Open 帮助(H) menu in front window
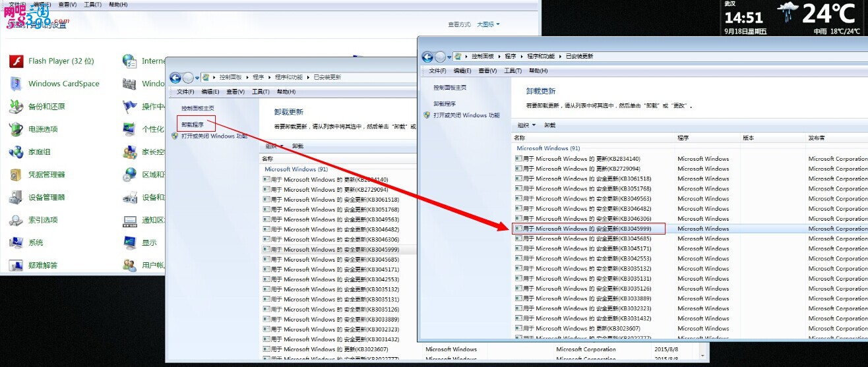The image size is (868, 367). 538,71
